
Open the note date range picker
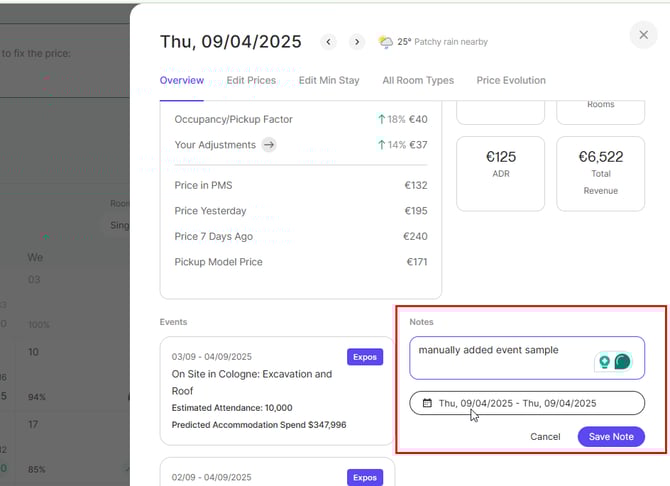point(527,403)
